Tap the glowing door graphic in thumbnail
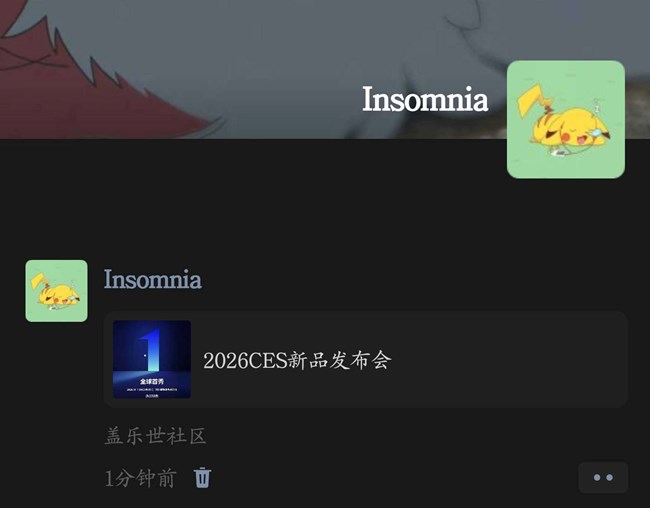 point(151,350)
